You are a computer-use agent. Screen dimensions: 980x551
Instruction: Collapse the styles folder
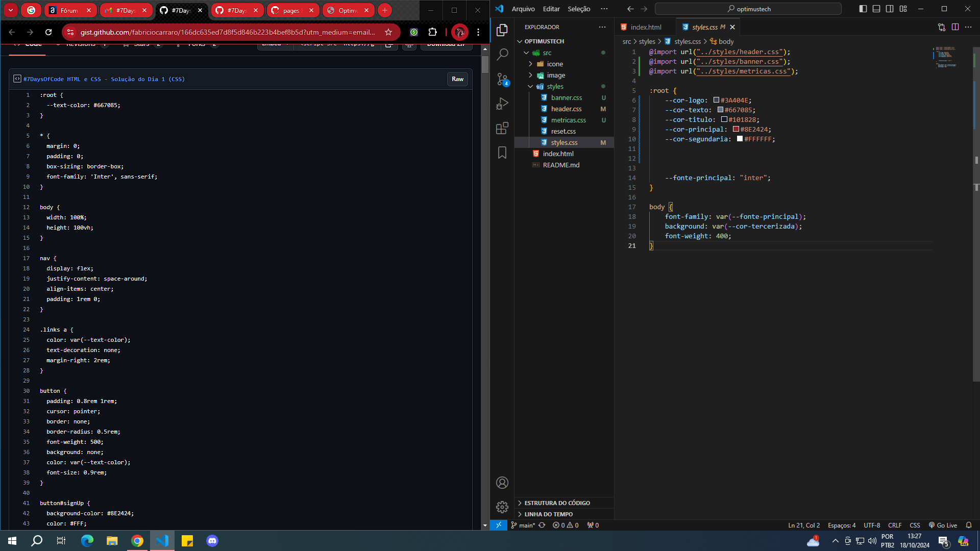565,86
